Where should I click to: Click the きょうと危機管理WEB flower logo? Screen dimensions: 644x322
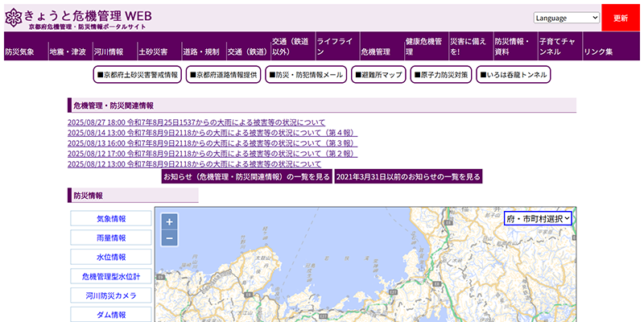coord(14,18)
